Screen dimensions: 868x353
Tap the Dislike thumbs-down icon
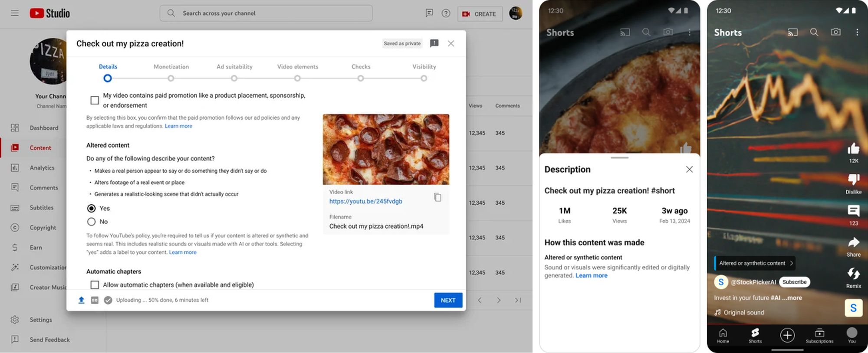853,179
